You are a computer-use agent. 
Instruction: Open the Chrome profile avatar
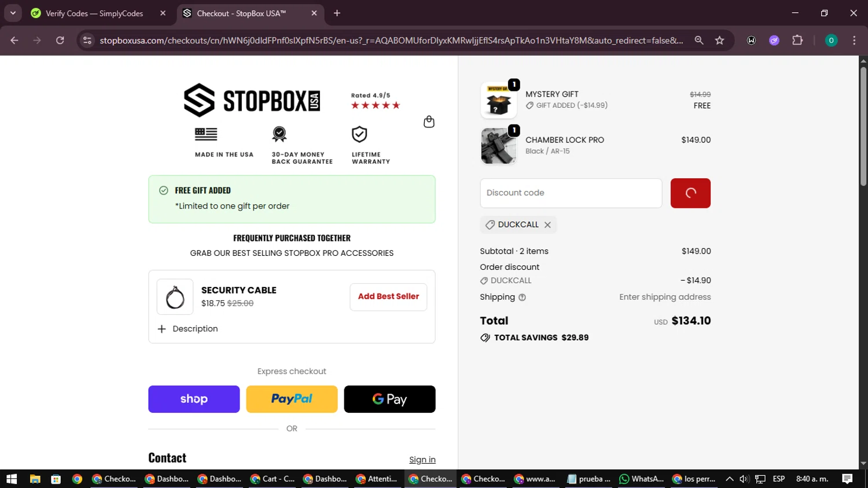[831, 41]
